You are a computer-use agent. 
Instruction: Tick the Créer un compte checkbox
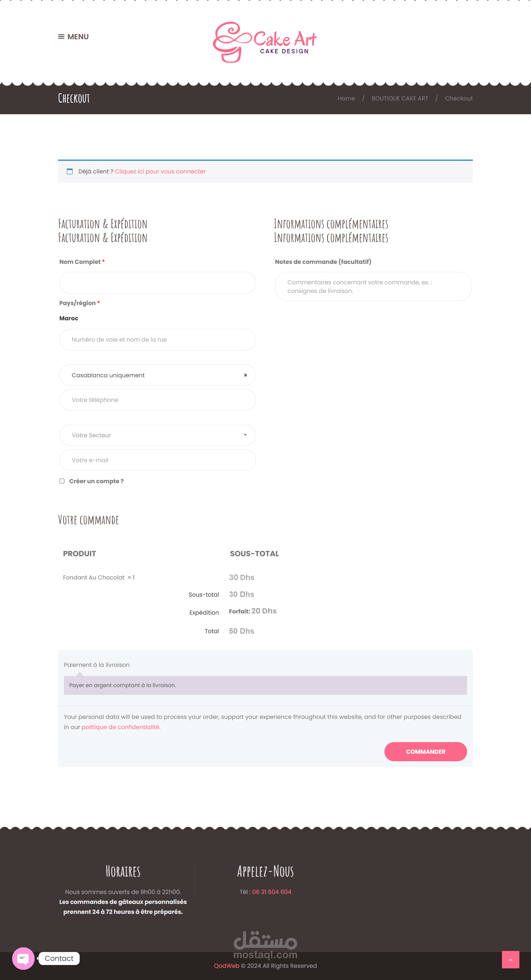point(62,481)
